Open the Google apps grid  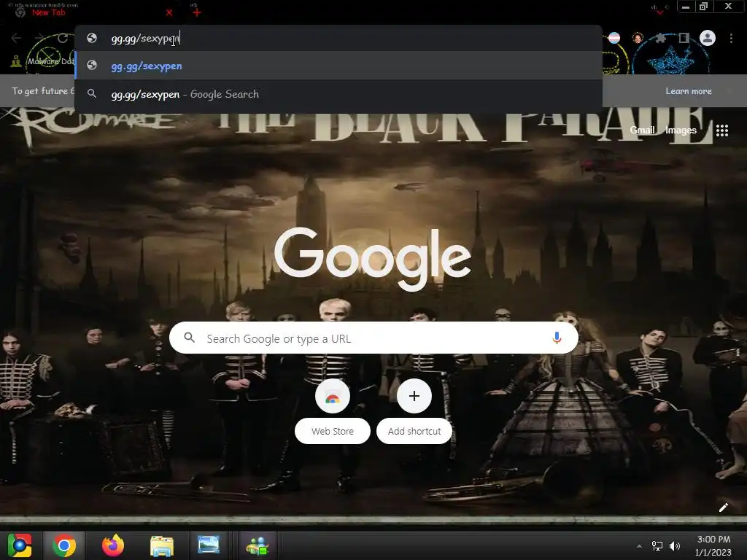click(x=722, y=131)
